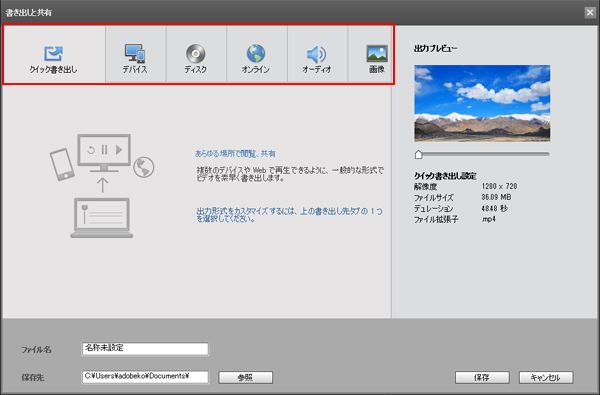Select the 画像 export tab
The image size is (600, 395).
pos(370,54)
